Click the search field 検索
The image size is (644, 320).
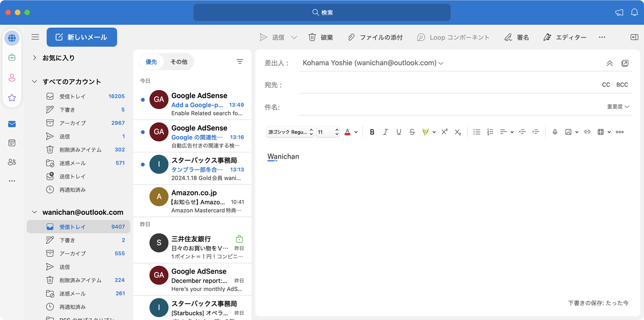click(x=322, y=12)
